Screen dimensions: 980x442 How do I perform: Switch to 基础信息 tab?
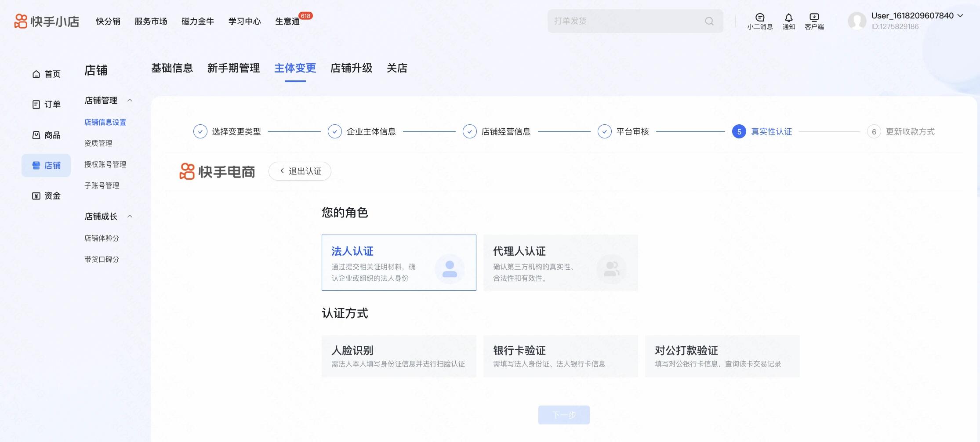tap(172, 68)
